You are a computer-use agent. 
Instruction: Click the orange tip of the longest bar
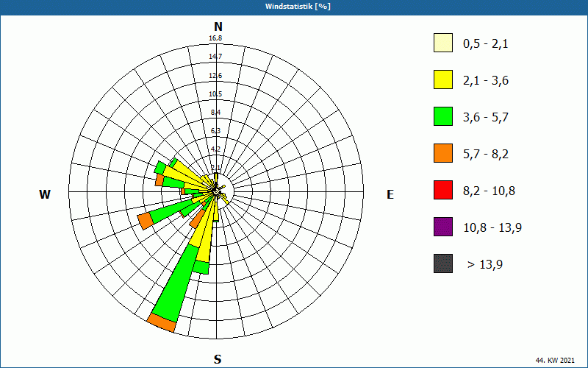[x=161, y=323]
